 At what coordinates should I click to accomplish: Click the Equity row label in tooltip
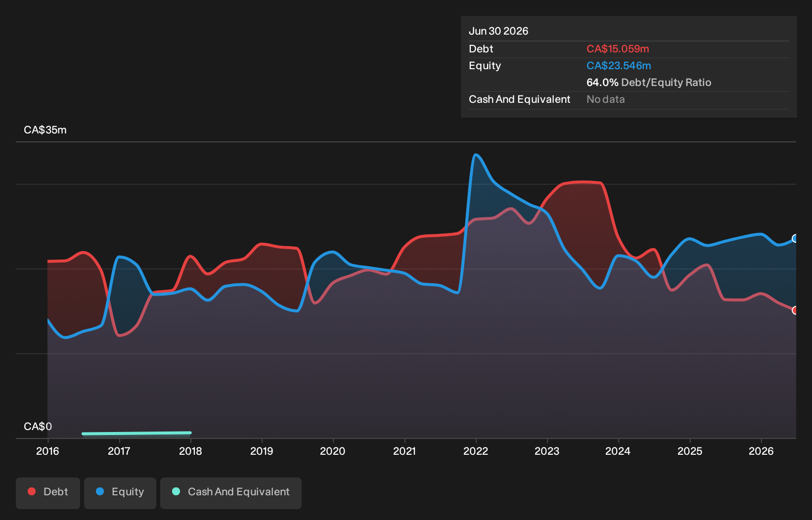pos(485,66)
